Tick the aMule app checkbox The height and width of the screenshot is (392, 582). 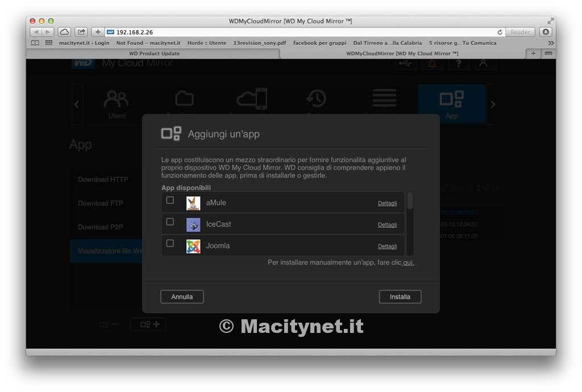(170, 201)
